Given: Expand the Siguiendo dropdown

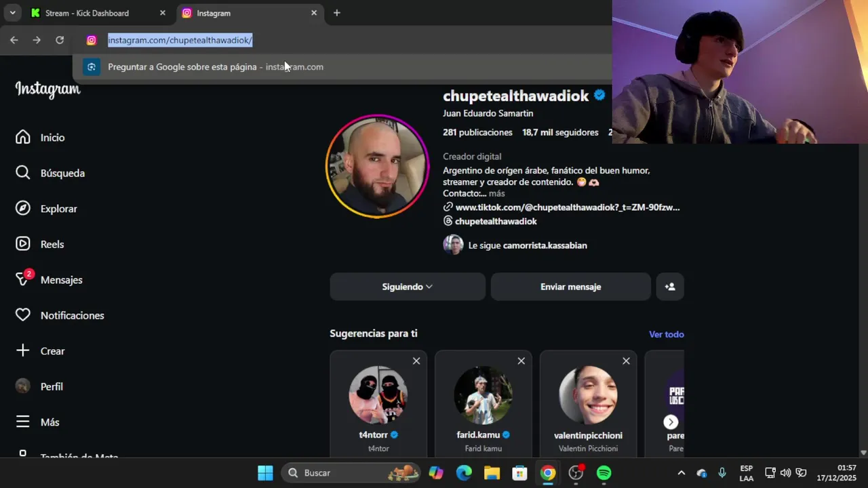Looking at the screenshot, I should (408, 287).
